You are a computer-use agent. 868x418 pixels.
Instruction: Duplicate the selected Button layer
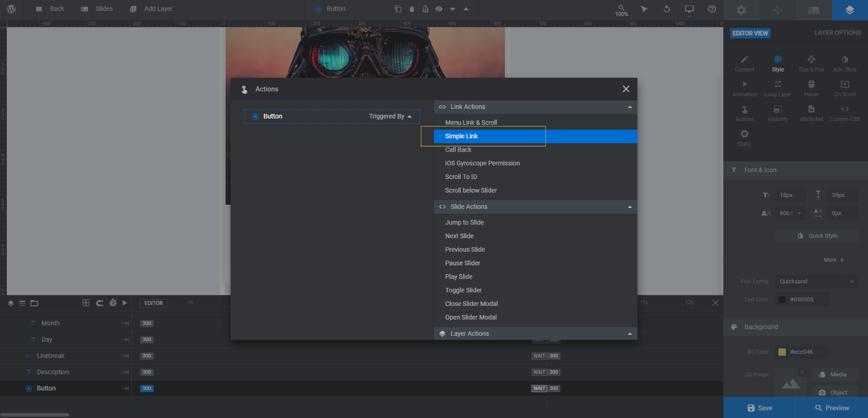tap(398, 9)
